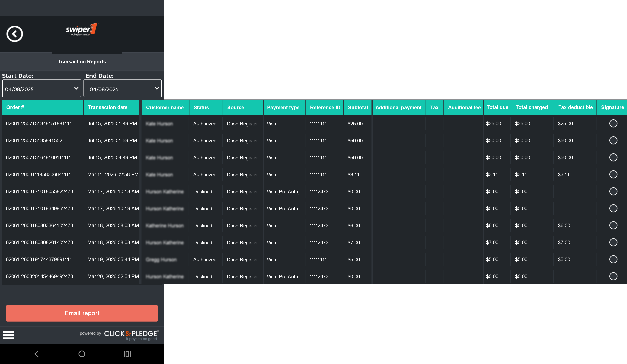Click the $5.00 total charged cell
This screenshot has height=364, width=627.
521,259
